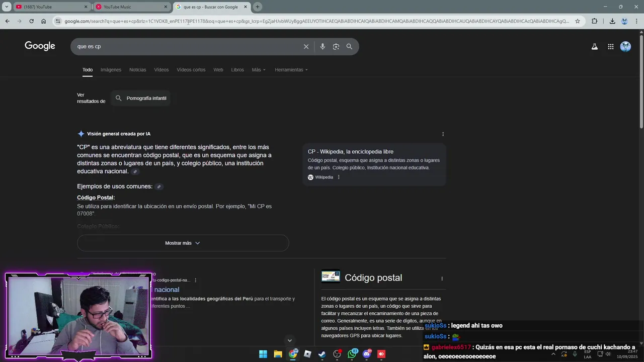Switch to the Noticias tab
Screen dimensions: 644x362
[x=137, y=70]
